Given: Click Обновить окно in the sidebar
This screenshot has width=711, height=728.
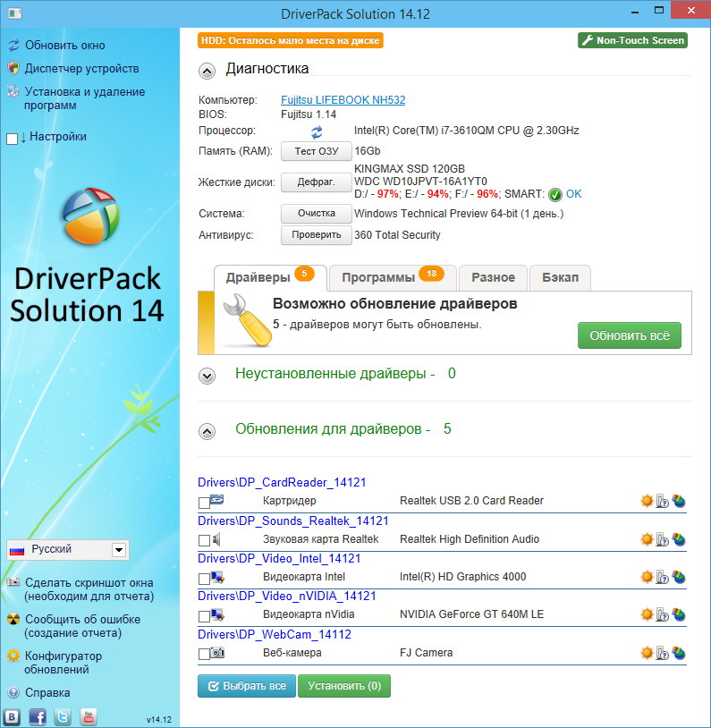Looking at the screenshot, I should pyautogui.click(x=64, y=45).
